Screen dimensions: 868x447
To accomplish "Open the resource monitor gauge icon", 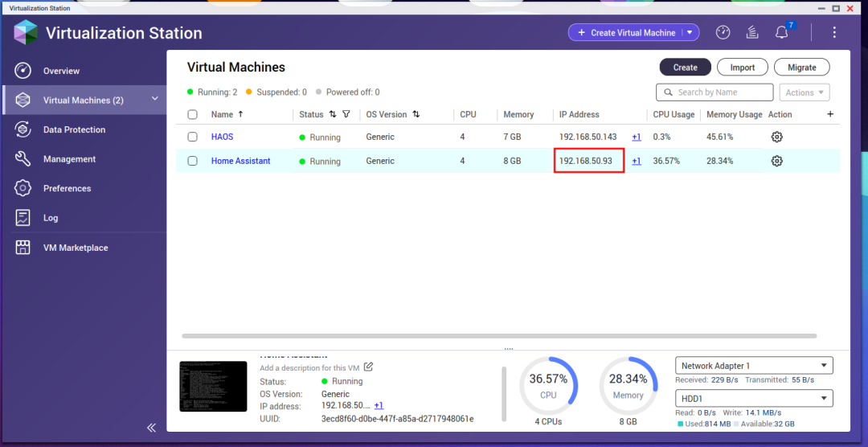I will 723,32.
